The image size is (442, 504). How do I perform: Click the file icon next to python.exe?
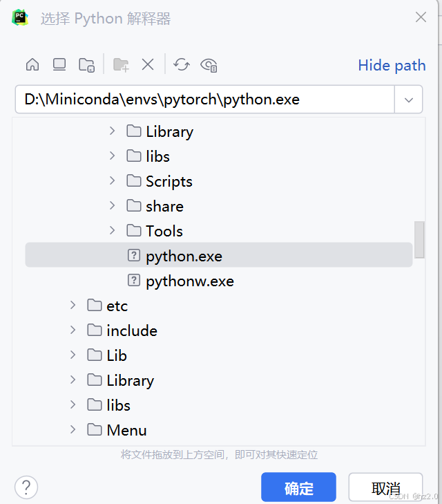pyautogui.click(x=134, y=255)
